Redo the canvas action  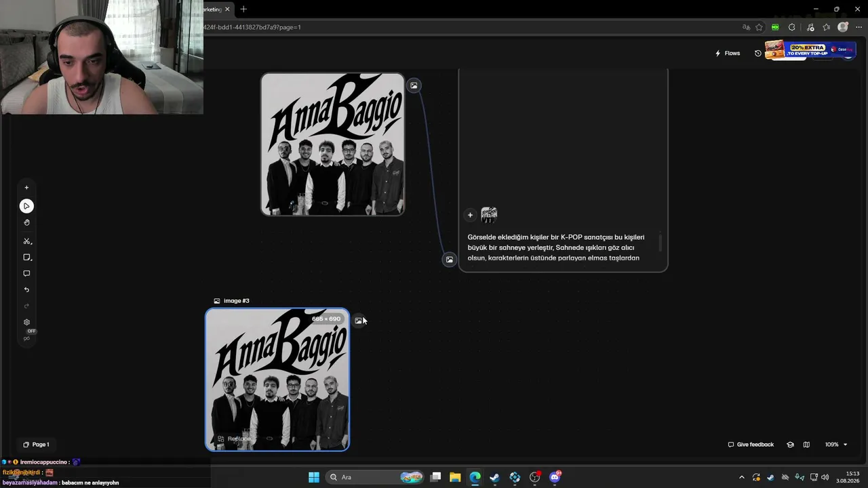[x=26, y=306]
